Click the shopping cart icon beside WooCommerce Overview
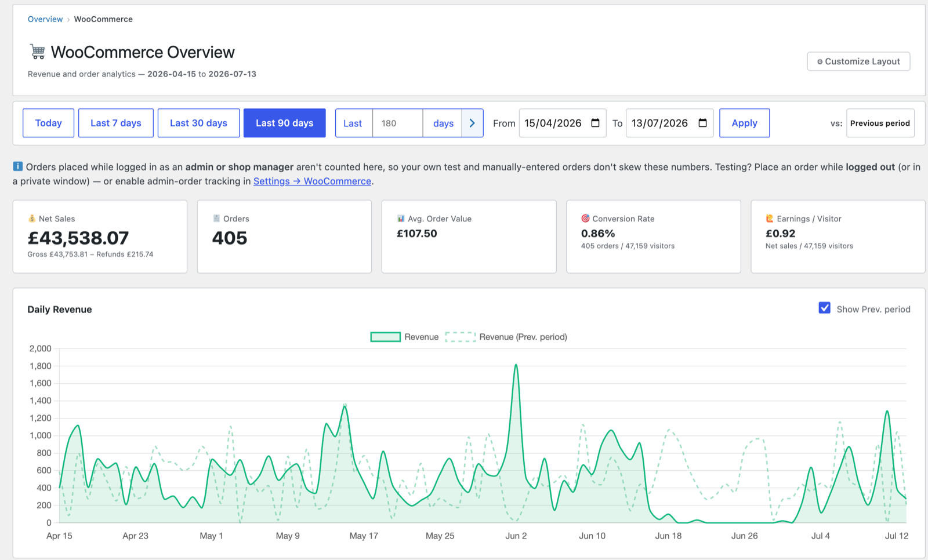928x560 pixels. (x=38, y=52)
